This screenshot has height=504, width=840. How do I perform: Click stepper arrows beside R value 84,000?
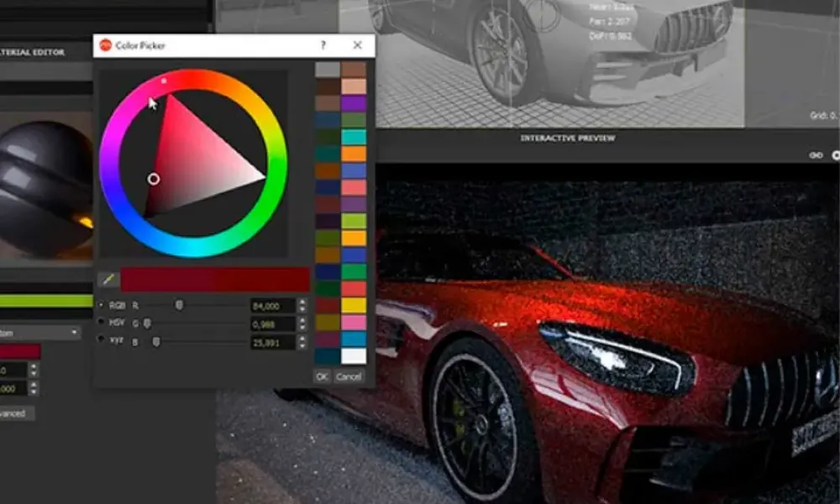click(x=302, y=305)
